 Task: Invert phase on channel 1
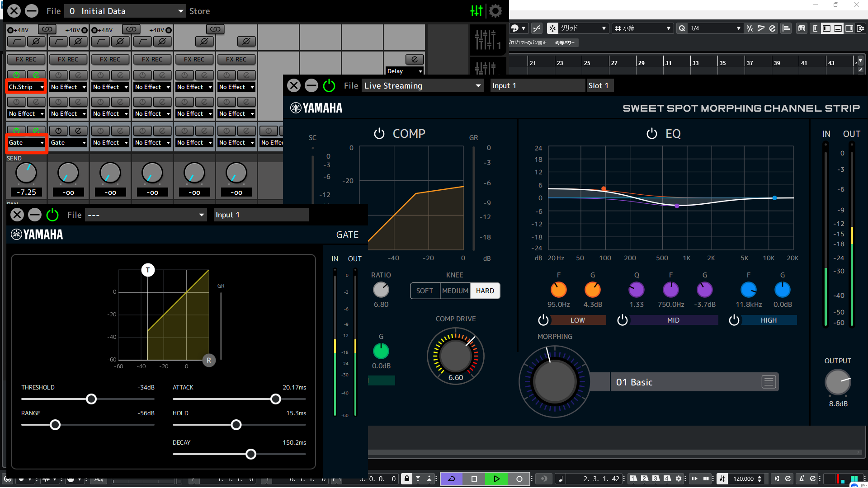[x=36, y=42]
